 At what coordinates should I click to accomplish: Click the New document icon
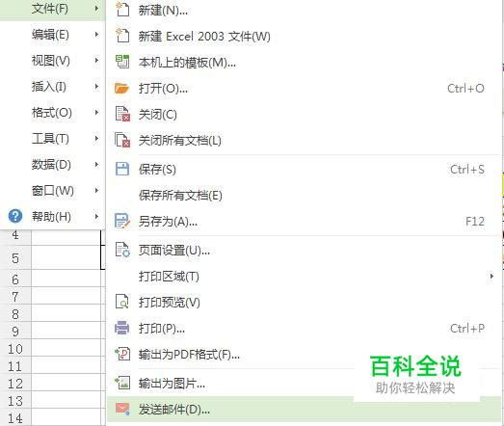122,10
